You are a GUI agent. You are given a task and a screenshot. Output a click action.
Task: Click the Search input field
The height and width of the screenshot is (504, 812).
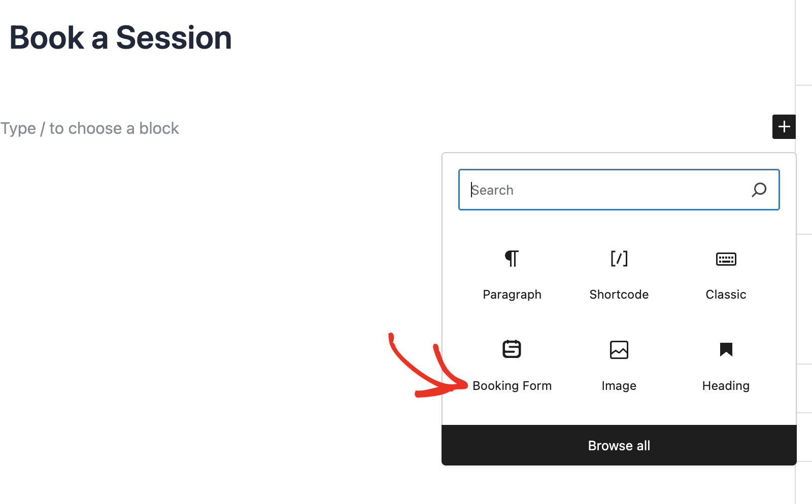click(x=584, y=190)
